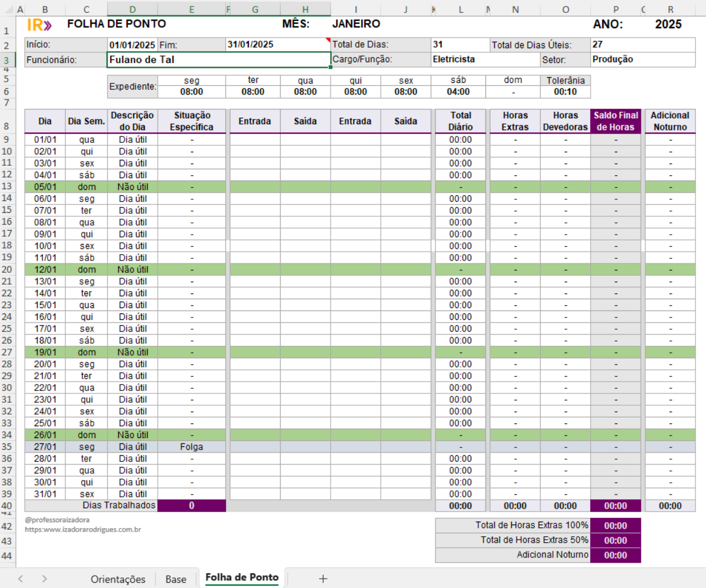
Task: Show the red comment indicator on Fim cell
Action: pos(328,40)
